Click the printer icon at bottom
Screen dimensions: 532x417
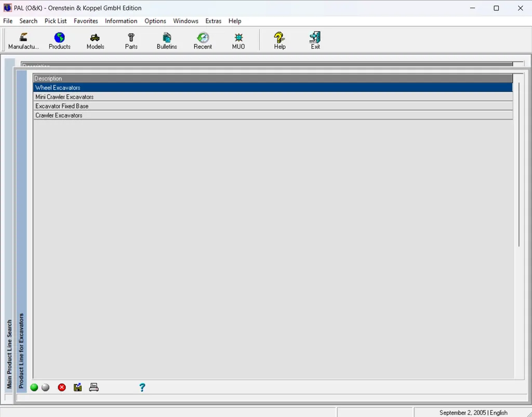[94, 387]
